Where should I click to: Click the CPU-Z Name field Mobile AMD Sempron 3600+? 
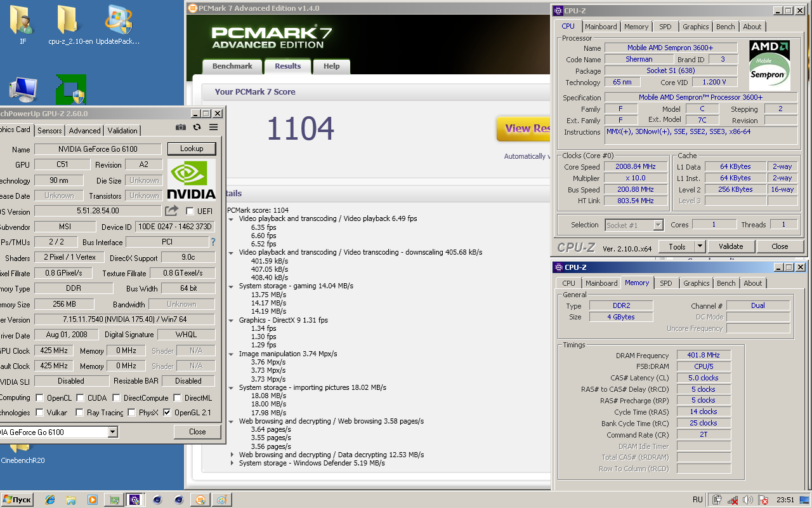click(671, 48)
